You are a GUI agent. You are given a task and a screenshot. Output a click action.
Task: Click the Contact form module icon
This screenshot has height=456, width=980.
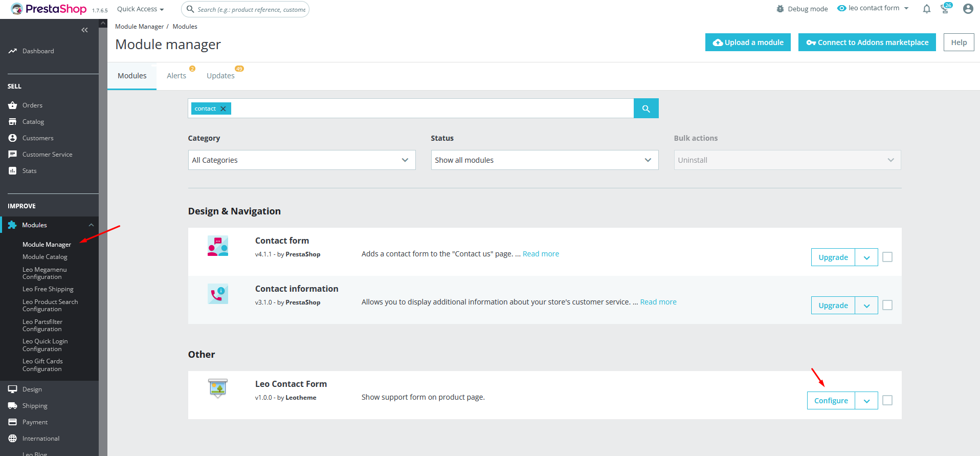pyautogui.click(x=218, y=246)
